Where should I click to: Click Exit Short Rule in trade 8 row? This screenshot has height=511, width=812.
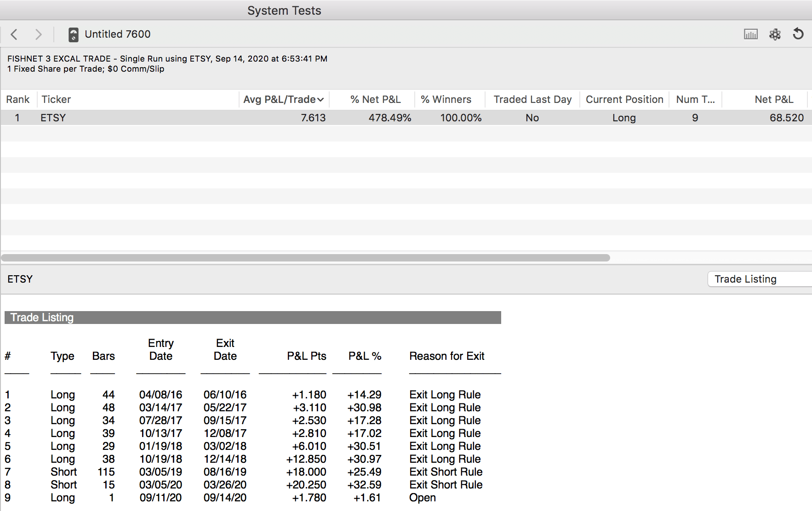[x=446, y=485]
